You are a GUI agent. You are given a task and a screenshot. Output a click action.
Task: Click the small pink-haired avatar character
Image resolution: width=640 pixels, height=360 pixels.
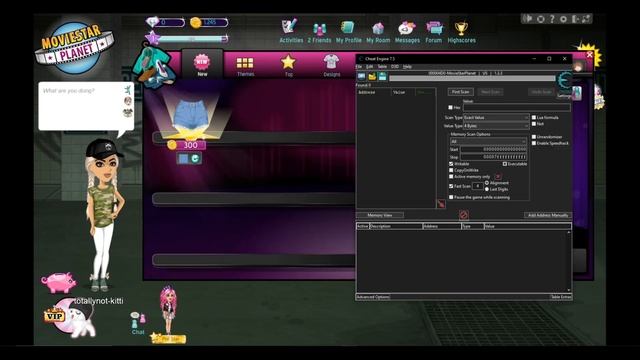click(x=168, y=309)
